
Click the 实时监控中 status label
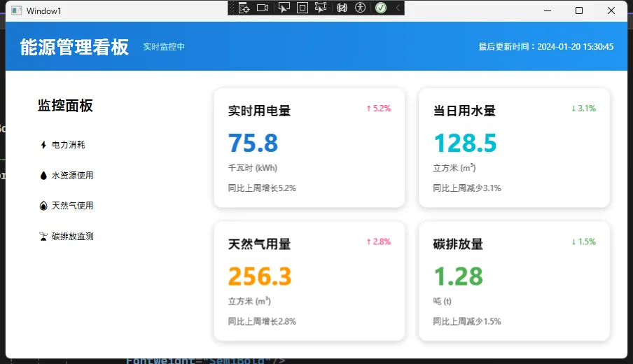point(164,47)
